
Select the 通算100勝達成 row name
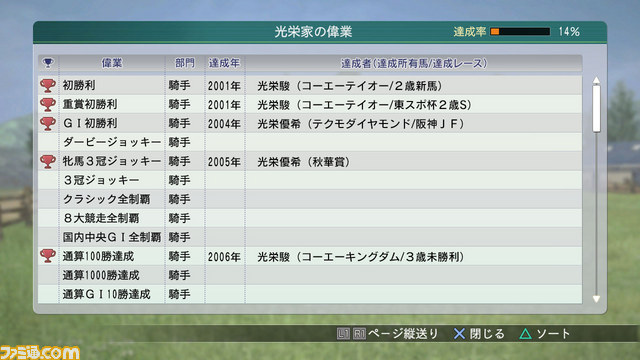click(98, 256)
